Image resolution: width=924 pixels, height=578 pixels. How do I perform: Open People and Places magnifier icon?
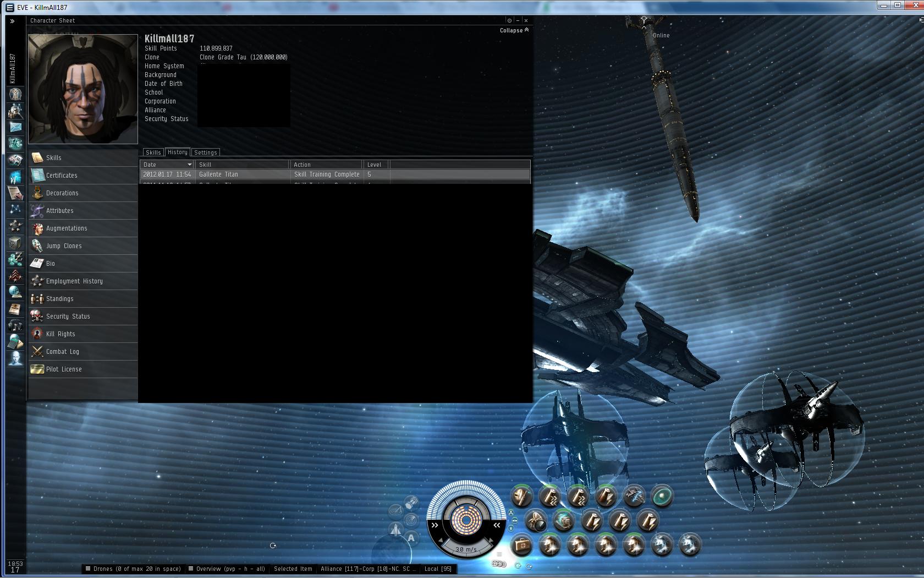(15, 111)
